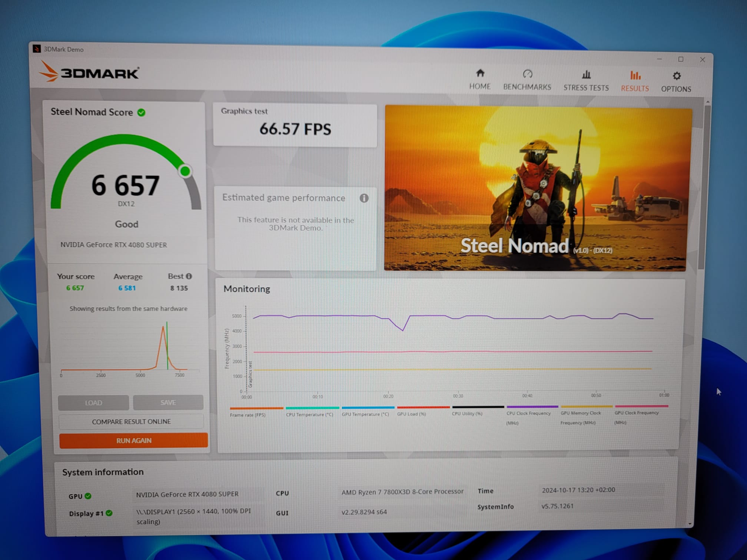Image resolution: width=747 pixels, height=560 pixels.
Task: Open the Home tab icon
Action: pyautogui.click(x=480, y=73)
